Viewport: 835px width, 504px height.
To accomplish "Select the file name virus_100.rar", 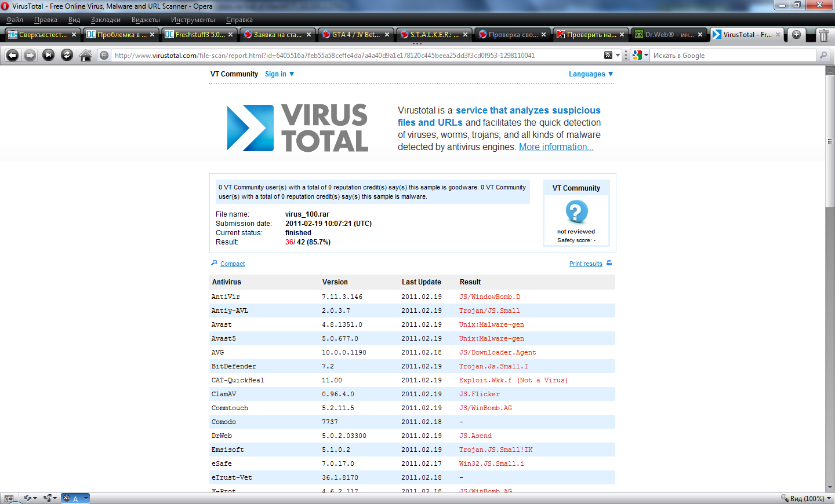I will (307, 214).
